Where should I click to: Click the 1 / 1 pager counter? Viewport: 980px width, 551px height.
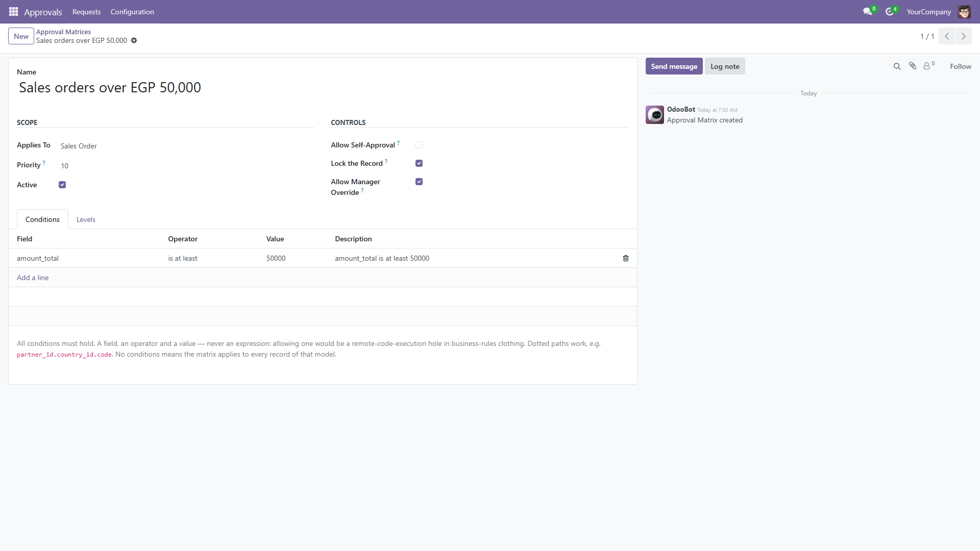[x=927, y=36]
